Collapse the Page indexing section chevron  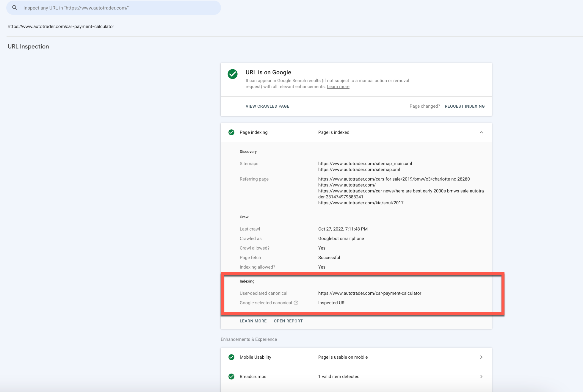point(481,132)
